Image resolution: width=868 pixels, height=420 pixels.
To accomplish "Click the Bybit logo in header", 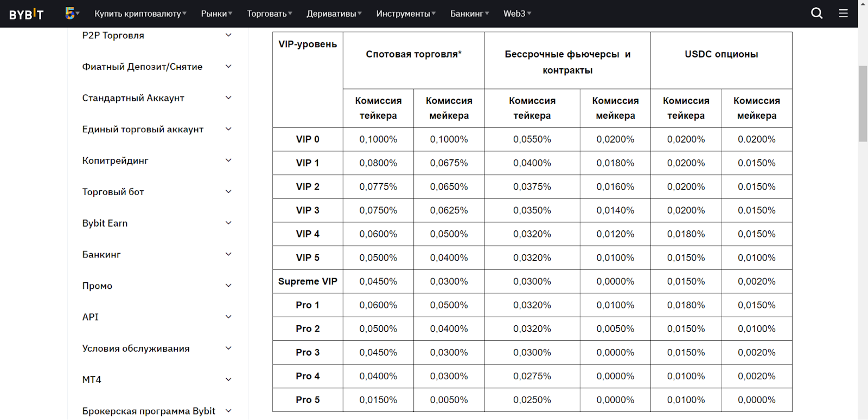I will pyautogui.click(x=26, y=14).
